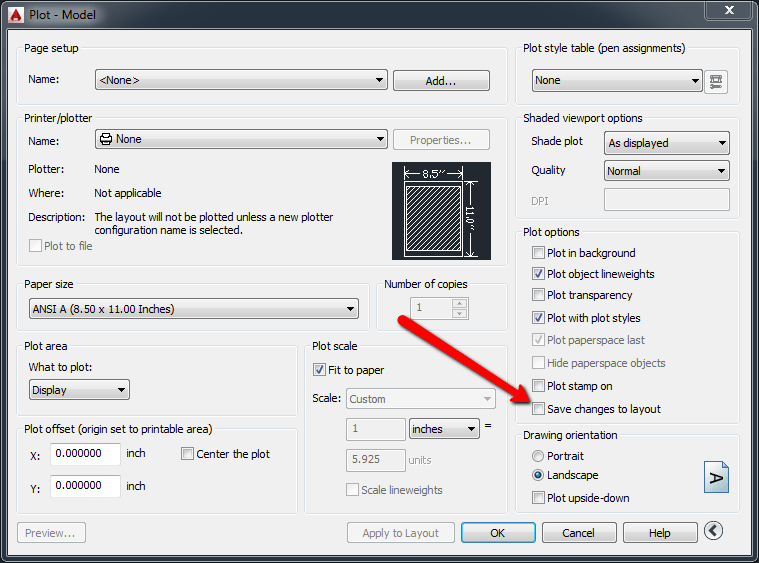Open the Quality Normal dropdown

tap(667, 171)
